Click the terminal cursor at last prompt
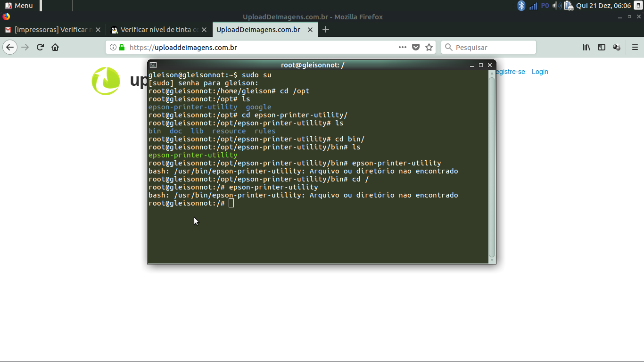Viewport: 644px width, 362px height. [x=231, y=203]
